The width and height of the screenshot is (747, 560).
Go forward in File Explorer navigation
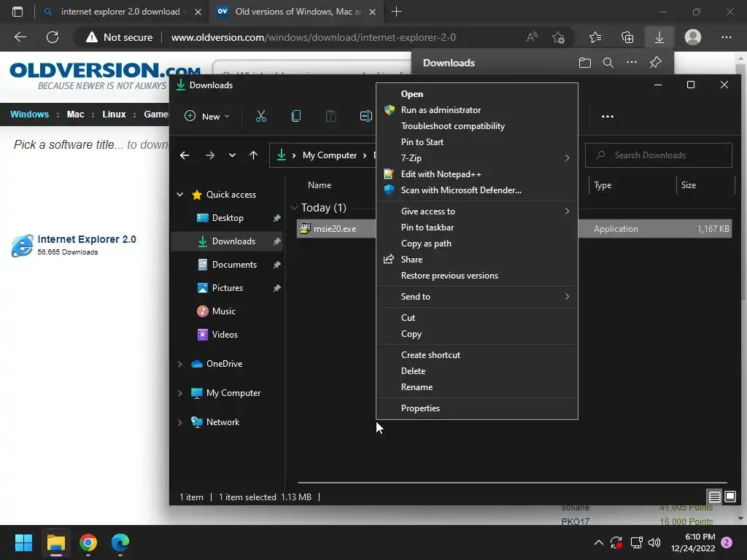click(209, 155)
